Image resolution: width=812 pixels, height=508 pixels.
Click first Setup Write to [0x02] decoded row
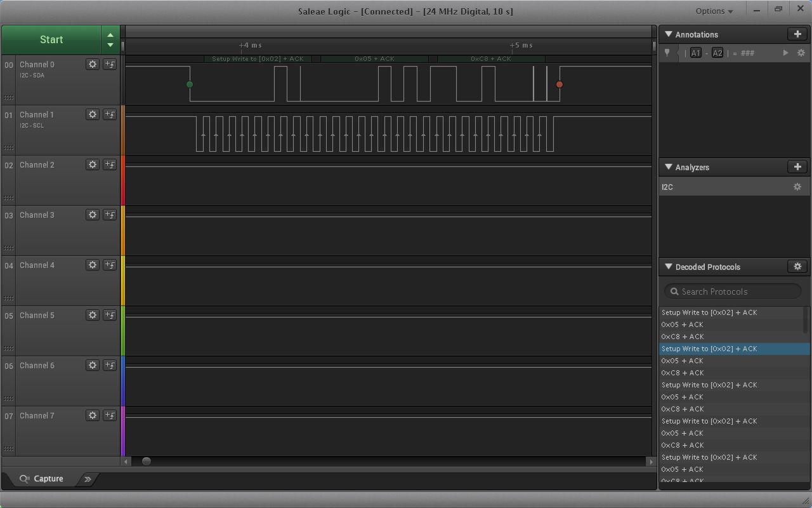coord(732,312)
